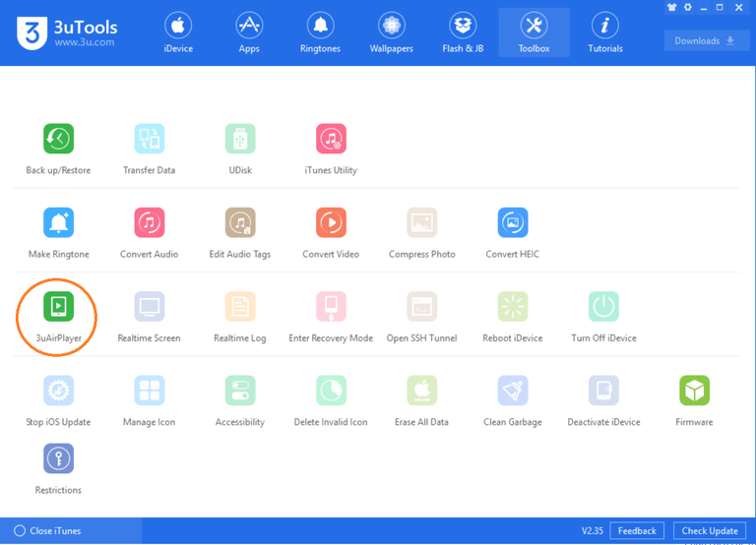Open the Make Ringtone tool
The height and width of the screenshot is (545, 756).
pyautogui.click(x=58, y=223)
